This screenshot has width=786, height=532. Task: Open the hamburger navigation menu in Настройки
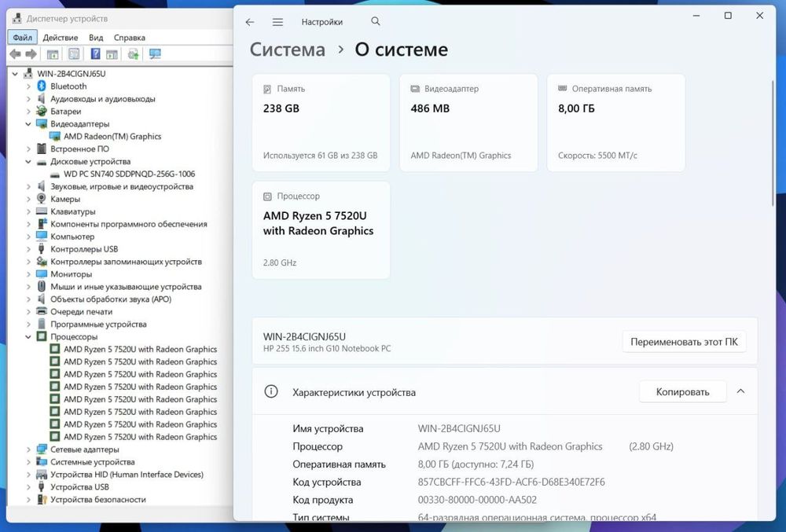pyautogui.click(x=277, y=22)
